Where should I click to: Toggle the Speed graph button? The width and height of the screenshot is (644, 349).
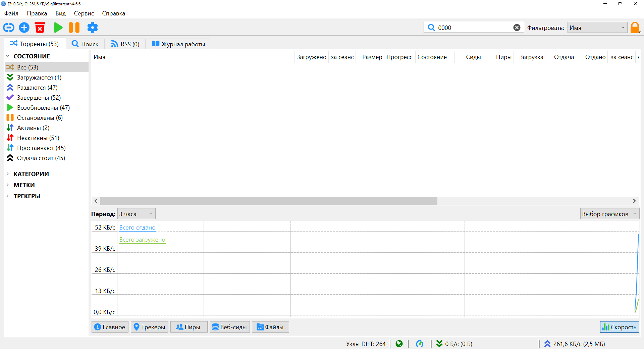(x=619, y=327)
